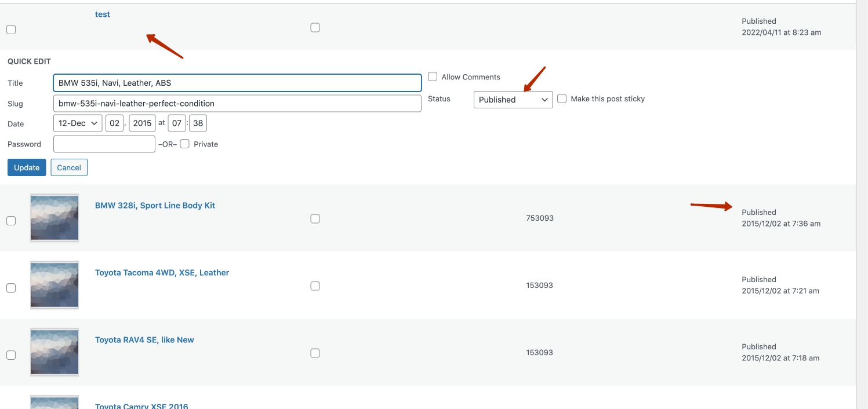Image resolution: width=868 pixels, height=409 pixels.
Task: Open BMW 328i, Sport Line Body Kit
Action: [x=155, y=205]
